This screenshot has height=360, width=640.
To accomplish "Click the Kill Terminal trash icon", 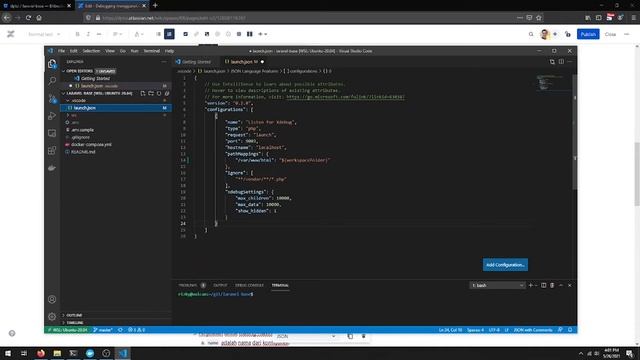I will pos(552,285).
